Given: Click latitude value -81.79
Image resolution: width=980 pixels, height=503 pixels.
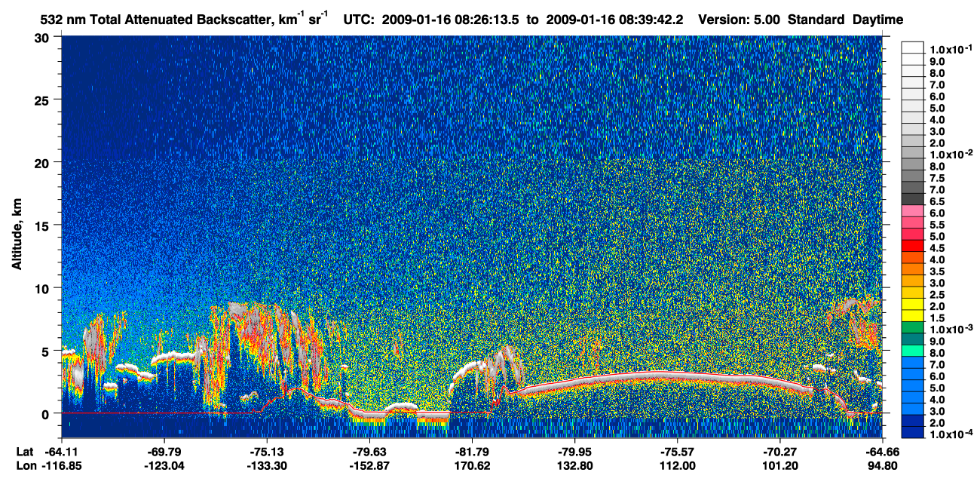Looking at the screenshot, I should coord(472,452).
